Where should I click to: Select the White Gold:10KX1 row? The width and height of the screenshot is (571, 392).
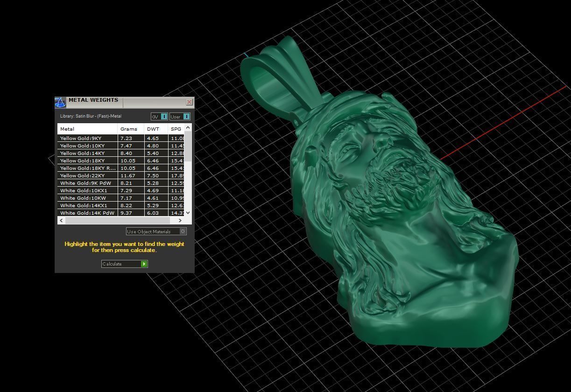[x=121, y=190]
